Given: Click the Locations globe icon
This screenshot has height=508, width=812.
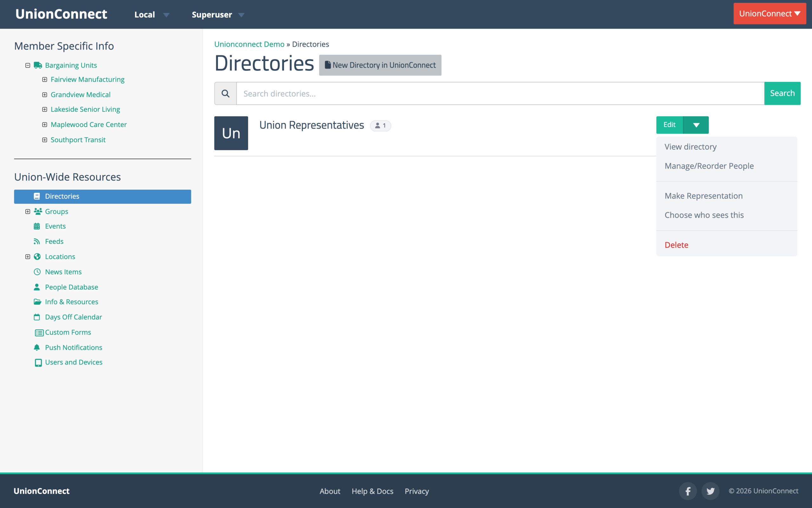Looking at the screenshot, I should pos(37,257).
